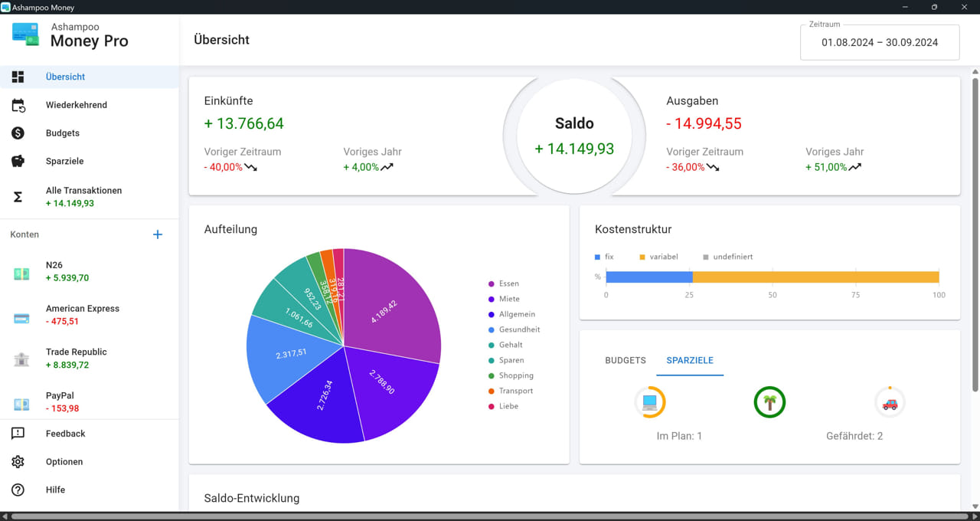Screen dimensions: 980x521
Task: Click the Budgets dollar icon
Action: pos(17,133)
